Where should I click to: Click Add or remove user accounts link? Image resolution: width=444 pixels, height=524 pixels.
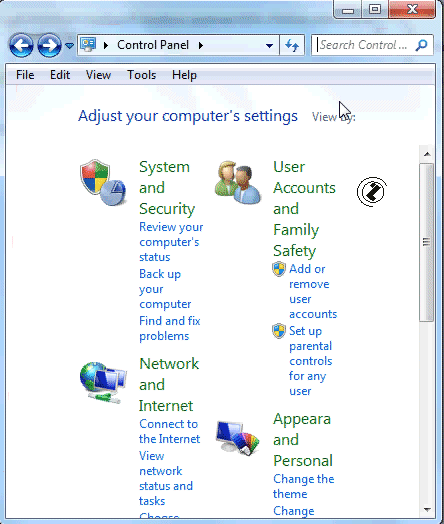coord(313,291)
